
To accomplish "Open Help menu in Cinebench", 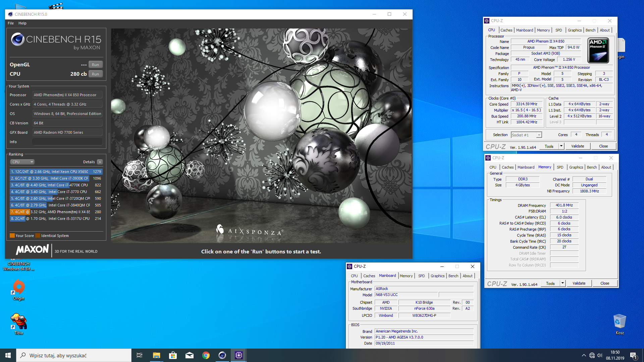I will pyautogui.click(x=22, y=23).
